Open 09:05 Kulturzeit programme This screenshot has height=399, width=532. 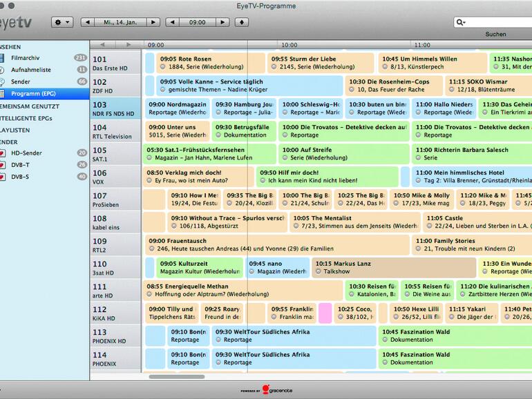point(200,267)
